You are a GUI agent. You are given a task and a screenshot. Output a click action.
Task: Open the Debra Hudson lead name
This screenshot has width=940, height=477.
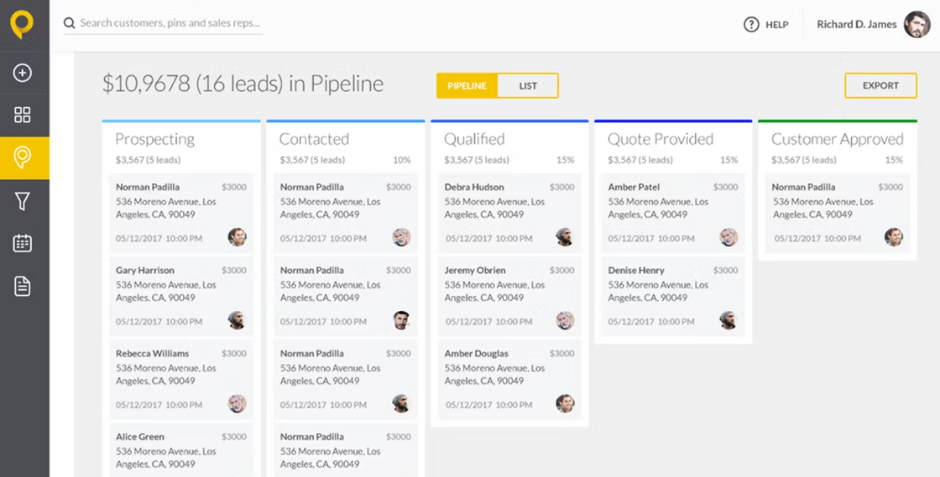coord(474,187)
